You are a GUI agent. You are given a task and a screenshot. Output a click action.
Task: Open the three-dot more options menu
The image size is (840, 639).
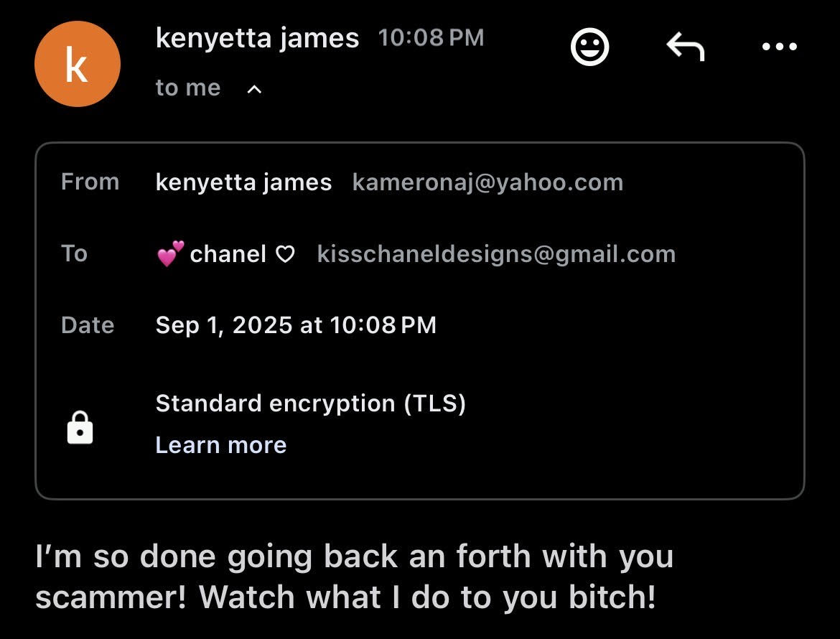tap(780, 47)
